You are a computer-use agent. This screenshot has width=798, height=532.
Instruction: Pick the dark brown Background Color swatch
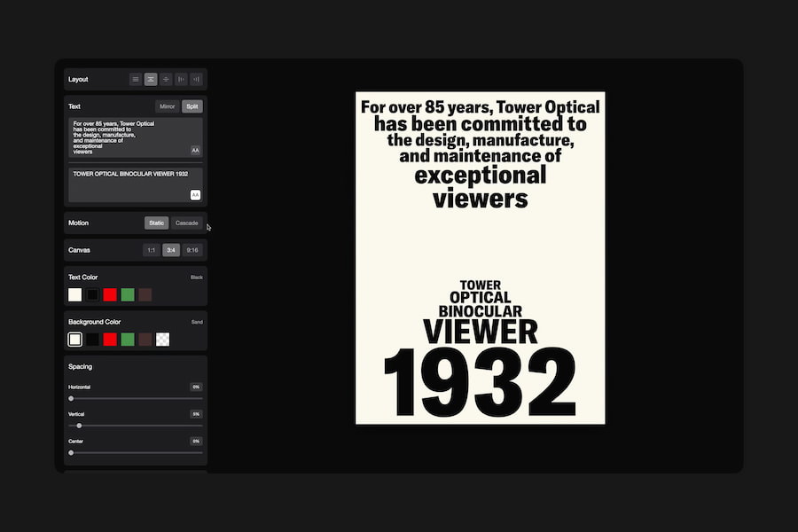(x=145, y=340)
